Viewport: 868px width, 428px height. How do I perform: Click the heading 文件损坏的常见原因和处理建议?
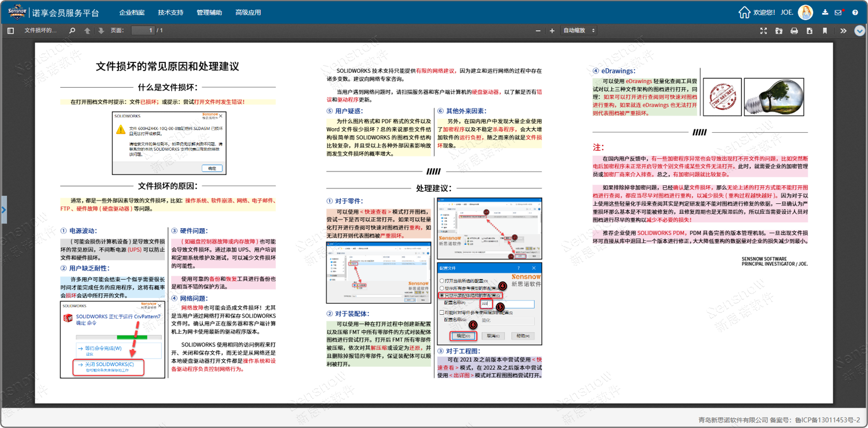coord(168,66)
